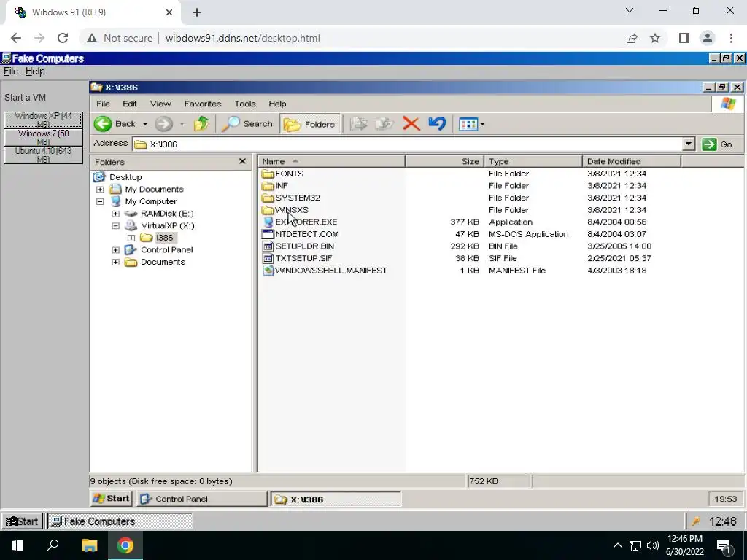747x560 pixels.
Task: Select RAMDisk (B:) drive icon in tree
Action: point(131,214)
